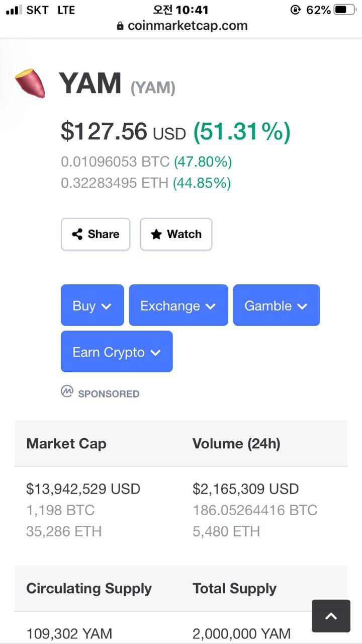Click the YAM sweet potato logo

(30, 84)
